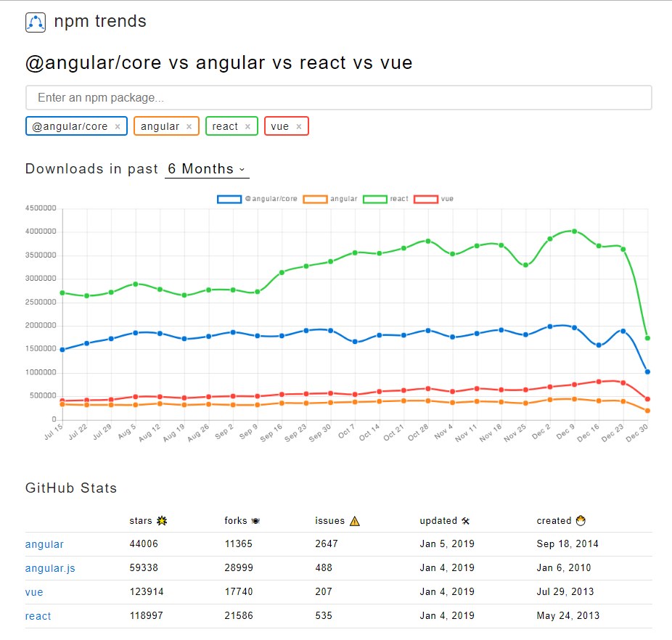Open the '6 Months' time range dropdown
This screenshot has width=672, height=640.
coord(207,169)
